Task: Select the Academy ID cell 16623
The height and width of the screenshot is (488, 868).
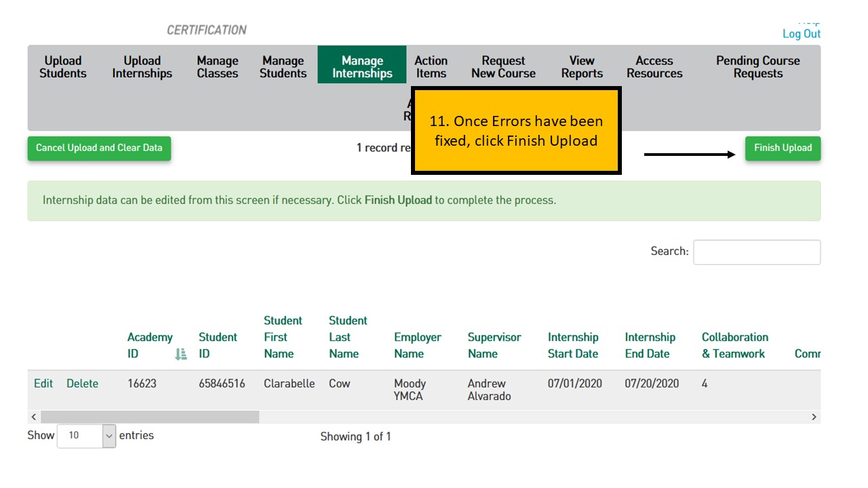Action: click(x=142, y=384)
